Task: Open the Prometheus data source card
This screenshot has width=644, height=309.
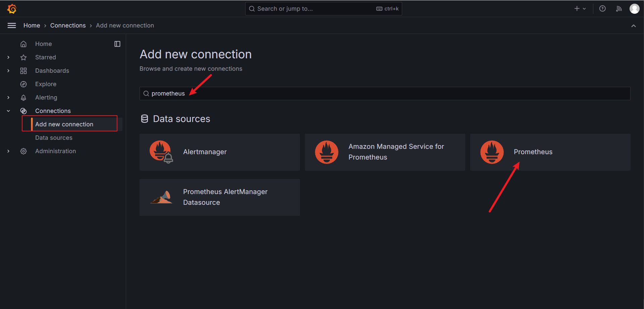Action: coord(550,152)
